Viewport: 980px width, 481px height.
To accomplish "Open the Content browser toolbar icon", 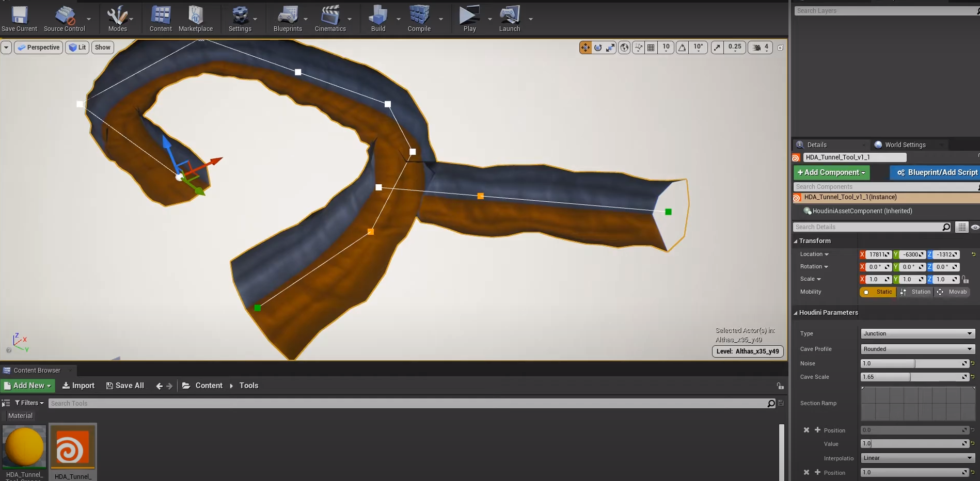I will [161, 19].
